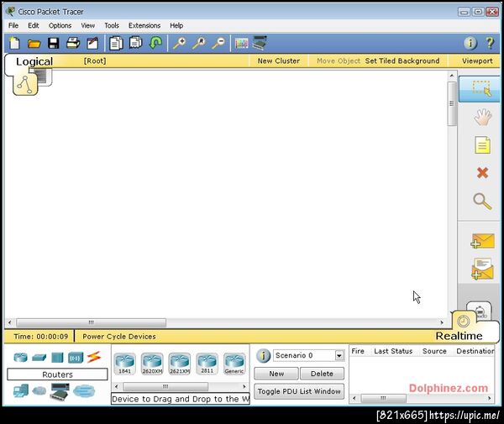Click the Viewport button
Image resolution: width=504 pixels, height=424 pixels.
477,60
